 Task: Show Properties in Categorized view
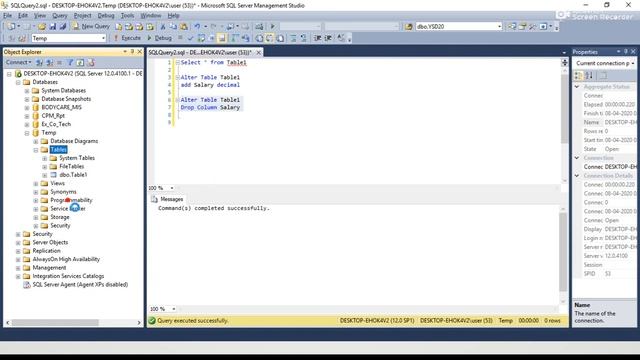578,76
